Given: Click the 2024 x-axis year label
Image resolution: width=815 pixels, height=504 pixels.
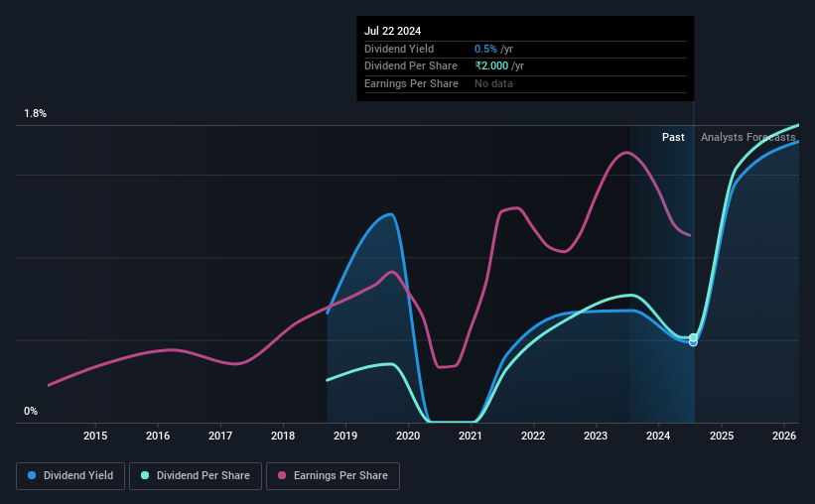Looking at the screenshot, I should tap(658, 436).
